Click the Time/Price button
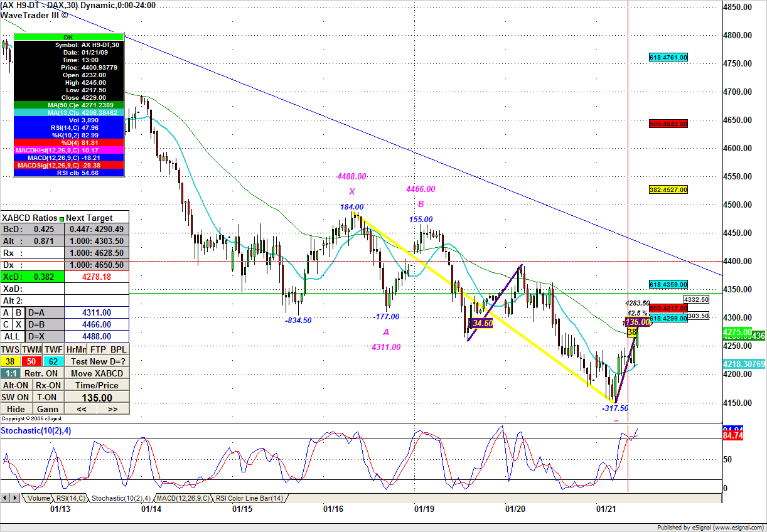The height and width of the screenshot is (532, 767). pyautogui.click(x=97, y=385)
